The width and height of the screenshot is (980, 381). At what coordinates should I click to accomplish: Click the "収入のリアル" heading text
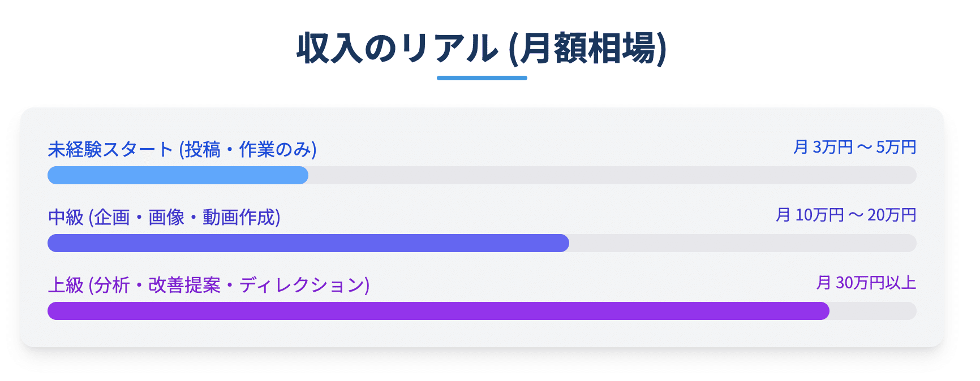point(397,48)
